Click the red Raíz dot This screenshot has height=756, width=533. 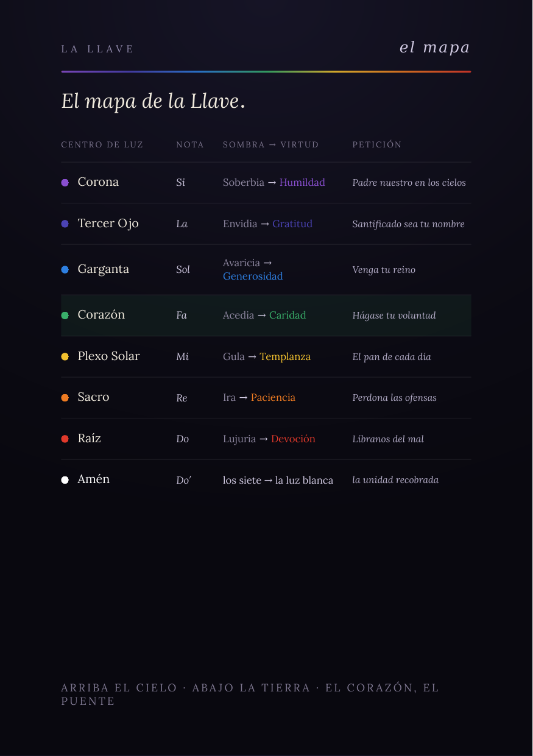(x=65, y=439)
